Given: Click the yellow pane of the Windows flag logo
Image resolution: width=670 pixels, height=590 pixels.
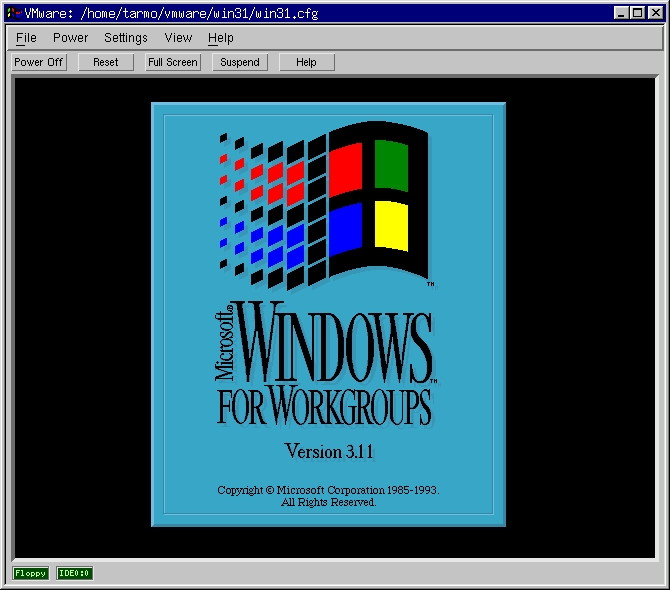Looking at the screenshot, I should (x=391, y=226).
